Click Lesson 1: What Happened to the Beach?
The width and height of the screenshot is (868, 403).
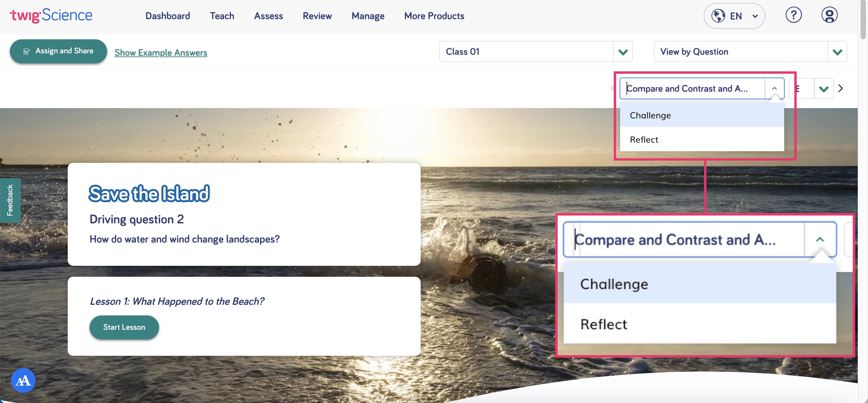point(177,301)
